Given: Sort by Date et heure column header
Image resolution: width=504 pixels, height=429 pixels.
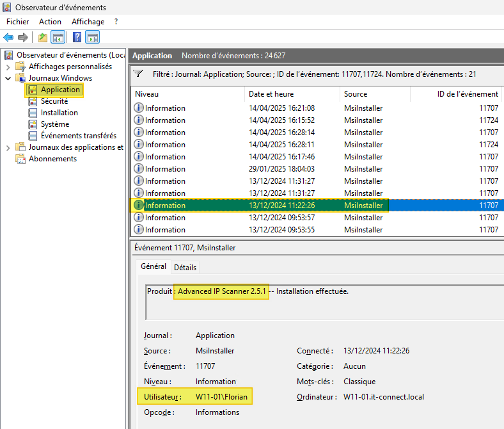Looking at the screenshot, I should [271, 94].
